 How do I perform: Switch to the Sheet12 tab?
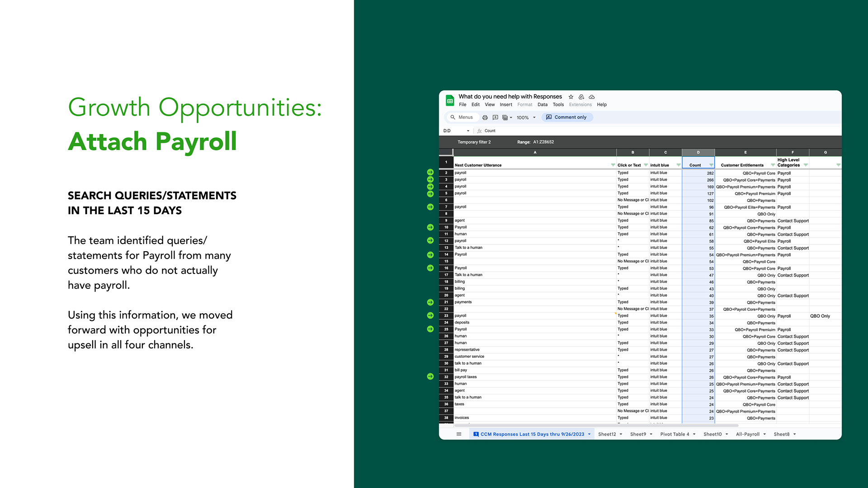(607, 434)
